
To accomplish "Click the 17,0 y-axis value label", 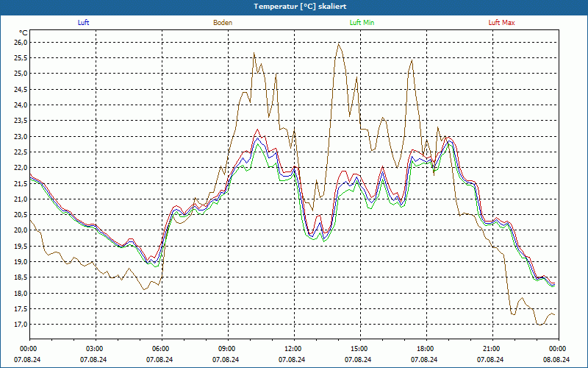I will click(x=20, y=325).
